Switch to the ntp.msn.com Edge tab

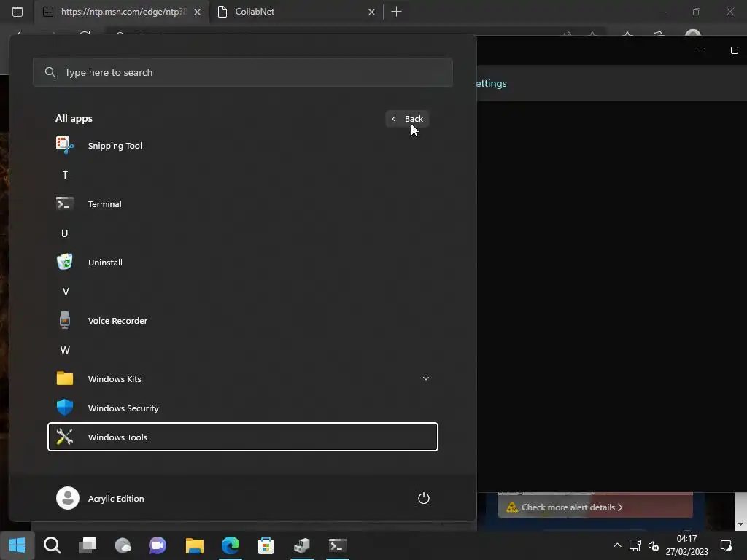[x=122, y=12]
